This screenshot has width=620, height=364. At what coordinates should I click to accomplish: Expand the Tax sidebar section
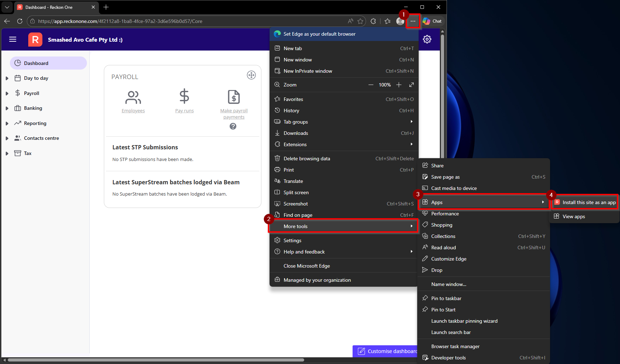tap(7, 154)
